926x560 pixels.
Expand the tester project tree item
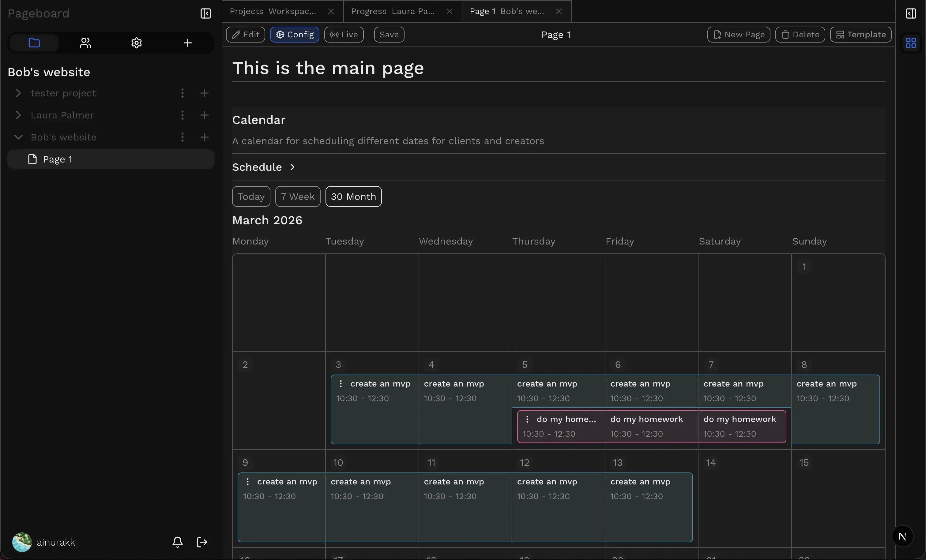coord(18,93)
